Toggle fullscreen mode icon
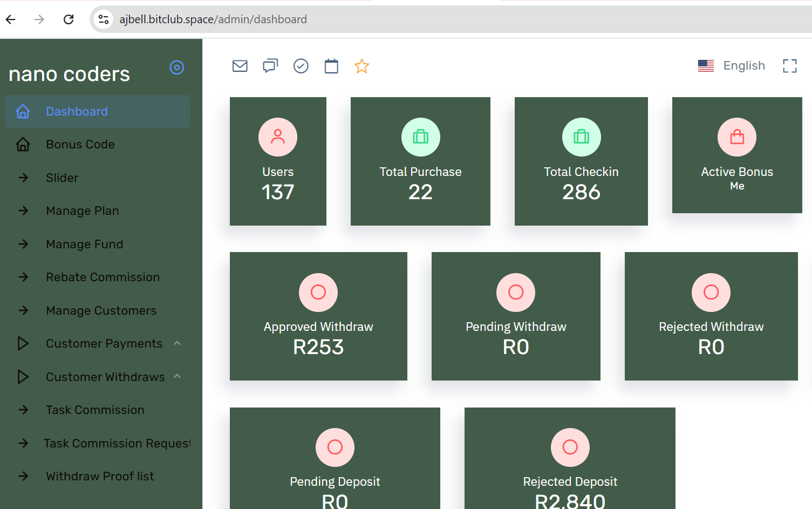Viewport: 812px width, 509px height. point(789,66)
